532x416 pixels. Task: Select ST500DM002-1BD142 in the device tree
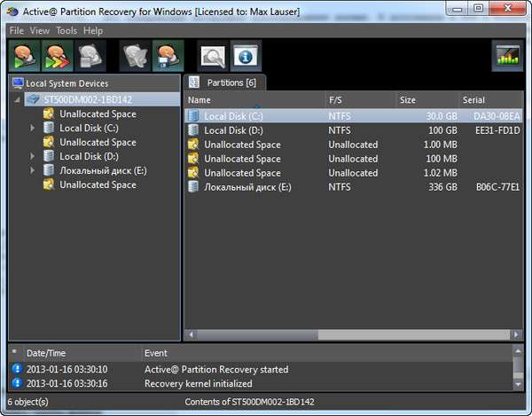(88, 99)
